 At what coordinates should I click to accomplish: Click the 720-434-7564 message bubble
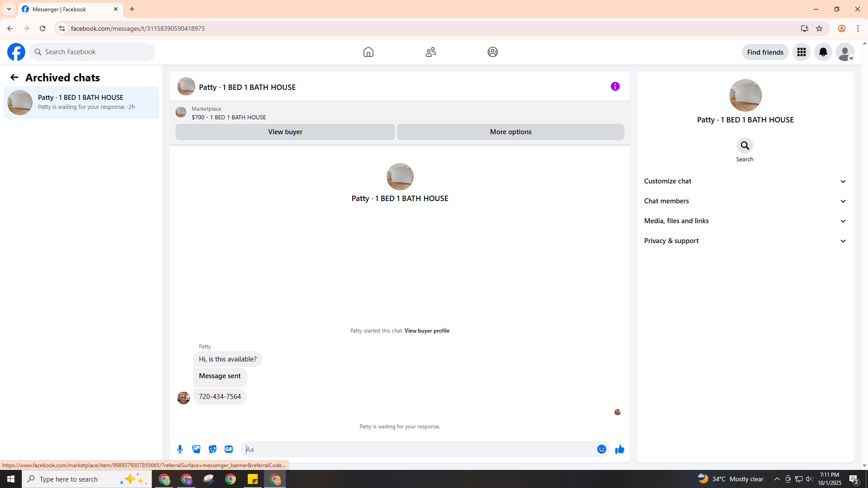(x=220, y=397)
